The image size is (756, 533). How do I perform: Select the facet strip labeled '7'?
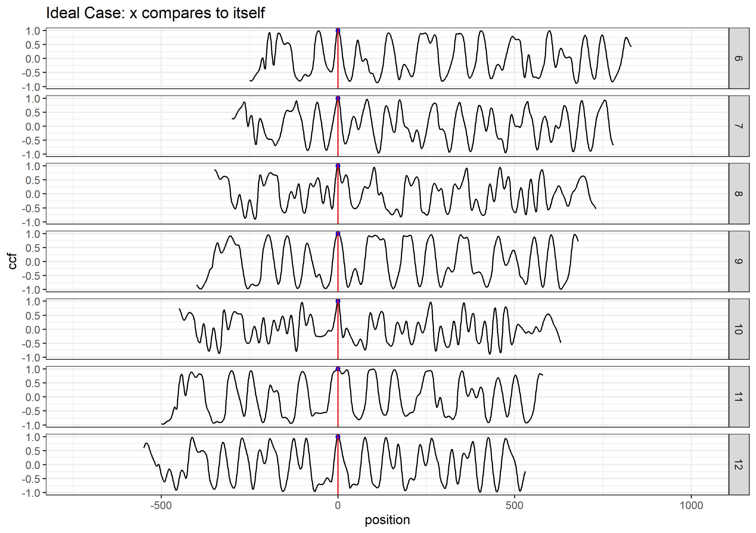click(x=739, y=126)
